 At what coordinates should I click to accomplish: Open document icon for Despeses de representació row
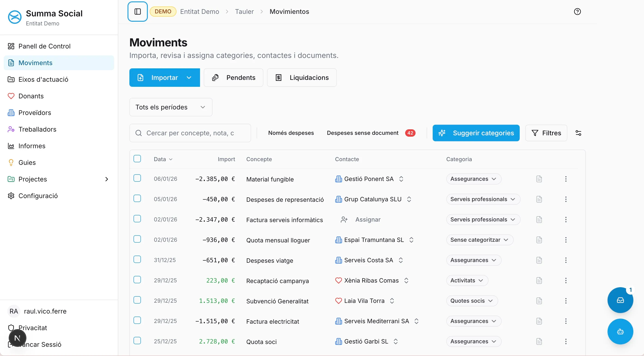[x=539, y=199]
